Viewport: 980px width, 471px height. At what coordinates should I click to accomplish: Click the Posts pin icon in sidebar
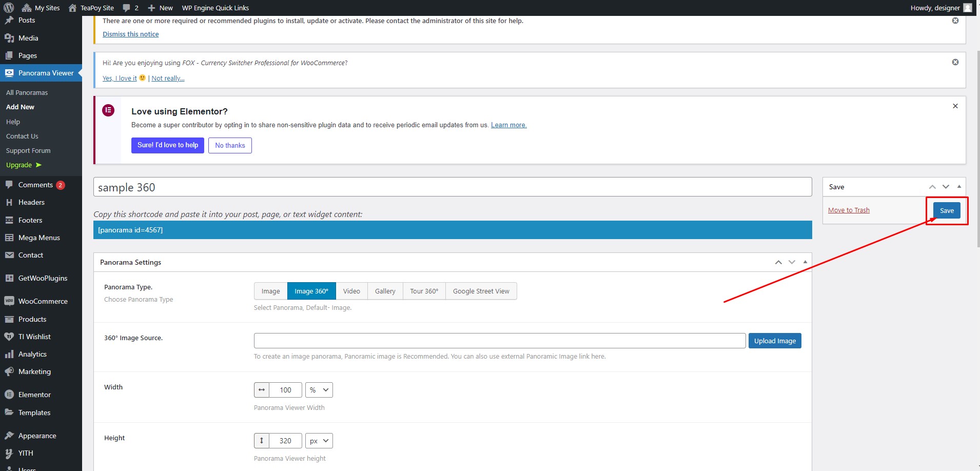pyautogui.click(x=9, y=21)
